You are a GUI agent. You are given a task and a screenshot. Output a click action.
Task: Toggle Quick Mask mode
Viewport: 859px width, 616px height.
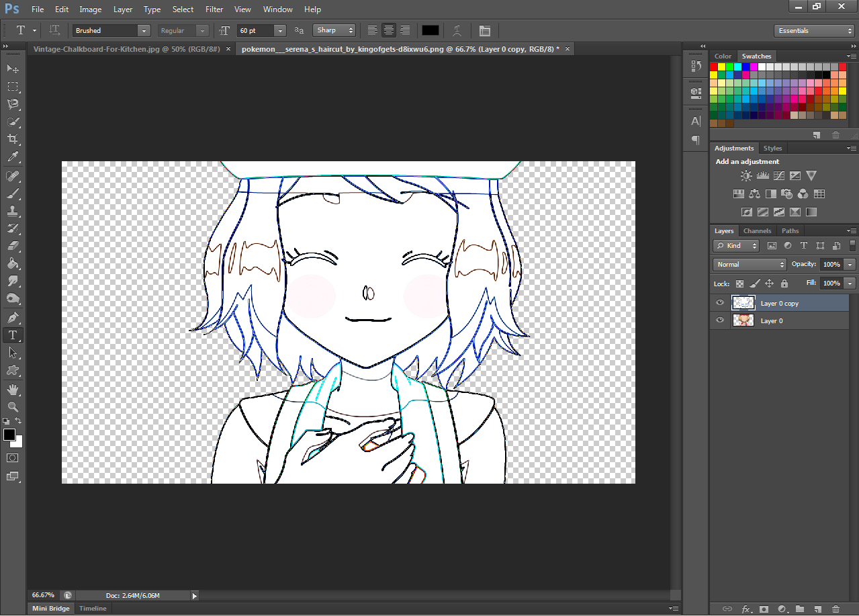click(12, 457)
